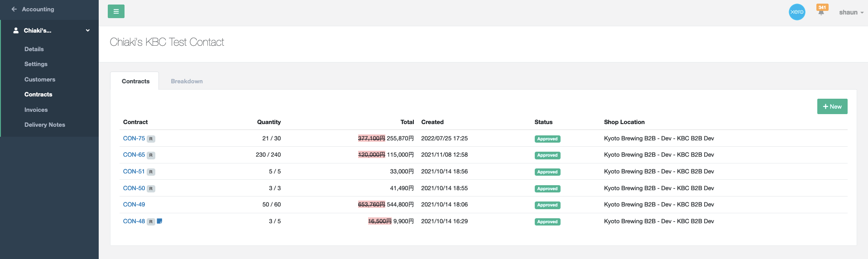868x259 pixels.
Task: Click the Quantity column header
Action: 269,122
